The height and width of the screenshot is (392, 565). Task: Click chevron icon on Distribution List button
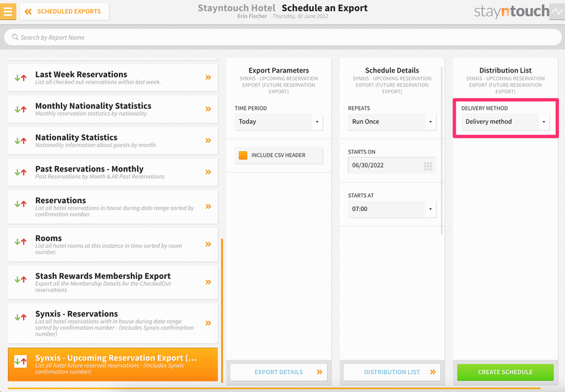point(433,372)
